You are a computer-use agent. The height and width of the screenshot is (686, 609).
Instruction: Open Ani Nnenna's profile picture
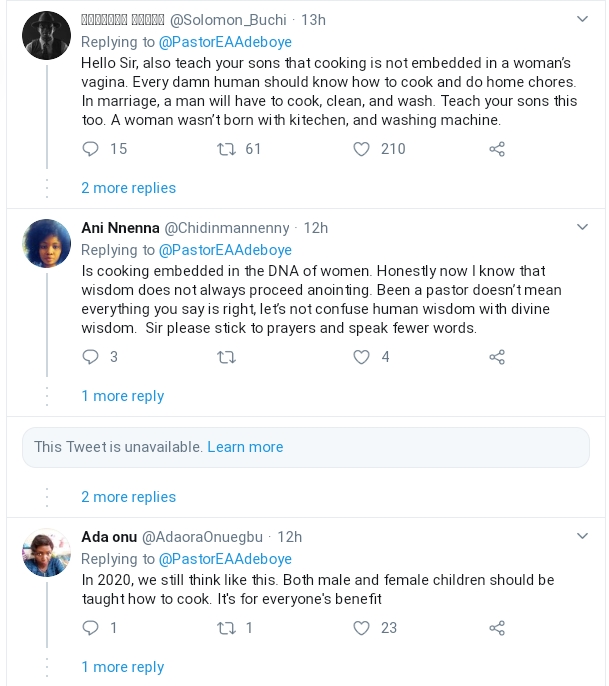46,244
